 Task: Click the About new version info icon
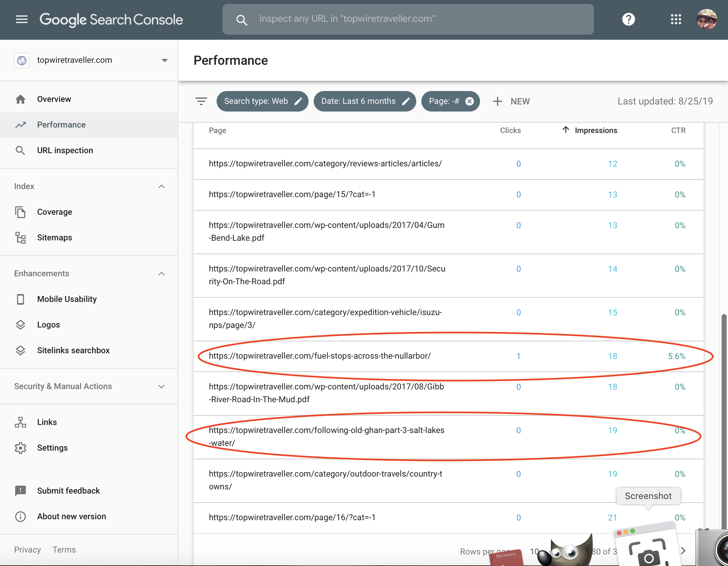click(x=20, y=516)
